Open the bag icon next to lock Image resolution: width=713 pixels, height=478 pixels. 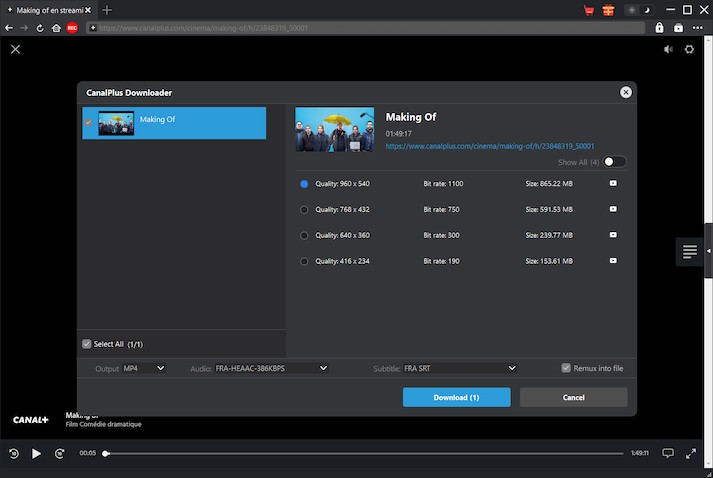point(678,28)
